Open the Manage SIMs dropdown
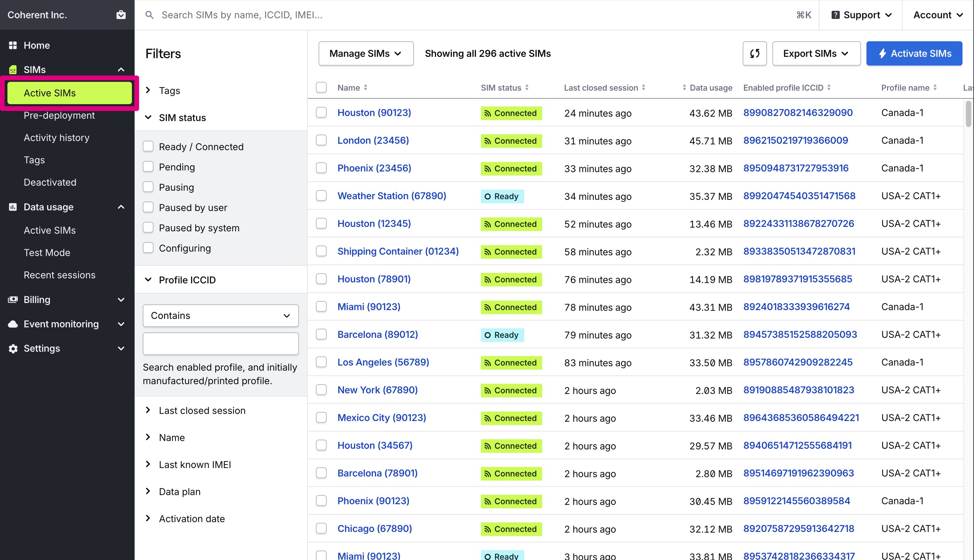 click(x=366, y=53)
